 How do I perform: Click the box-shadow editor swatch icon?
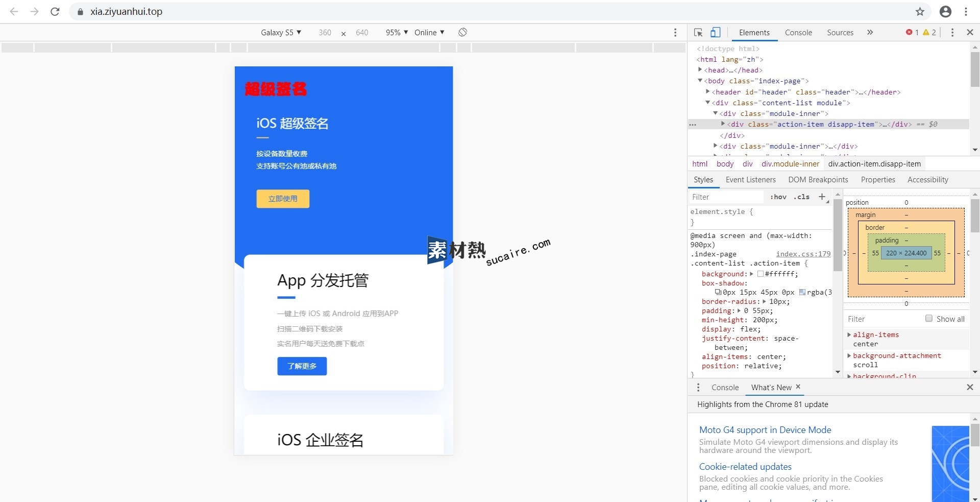tap(718, 292)
